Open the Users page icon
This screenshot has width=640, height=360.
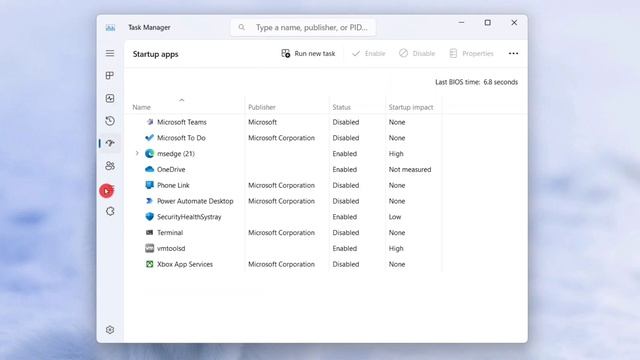(110, 166)
